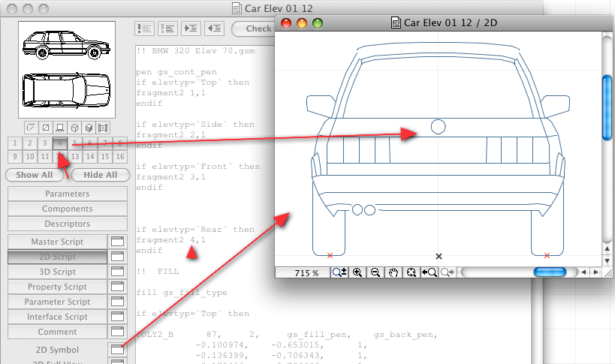
Task: Click the Show All fragments button
Action: click(x=35, y=175)
